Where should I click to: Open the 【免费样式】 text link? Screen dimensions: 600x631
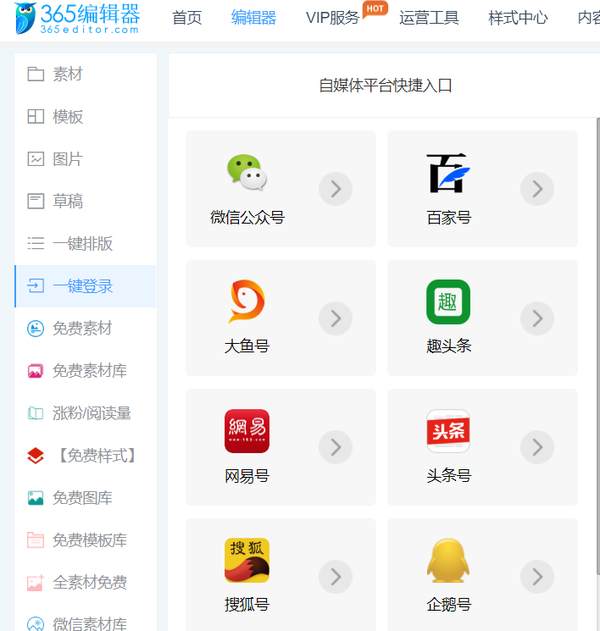[x=97, y=456]
